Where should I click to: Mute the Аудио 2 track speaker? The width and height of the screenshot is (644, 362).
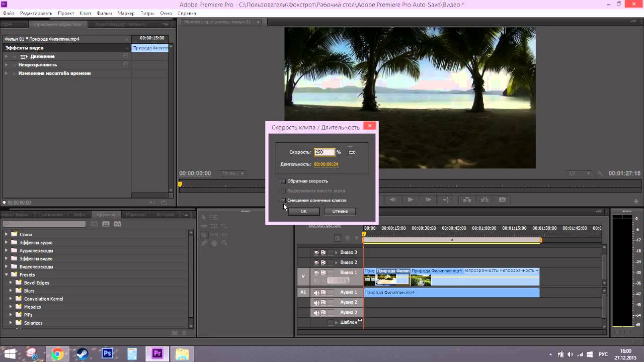coord(316,302)
